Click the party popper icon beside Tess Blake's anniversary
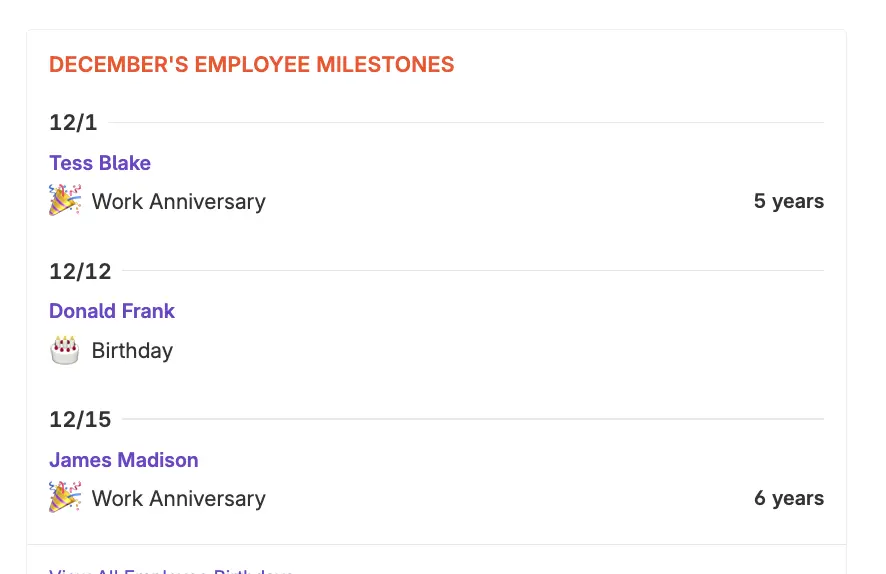Image resolution: width=886 pixels, height=574 pixels. (65, 200)
